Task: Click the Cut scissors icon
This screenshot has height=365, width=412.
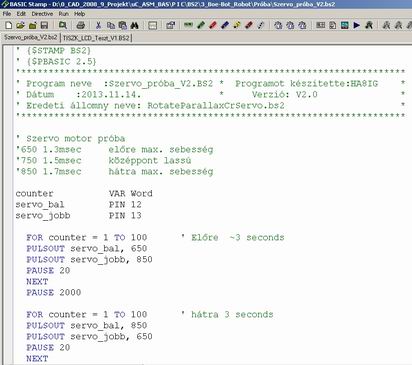Action: click(x=98, y=25)
